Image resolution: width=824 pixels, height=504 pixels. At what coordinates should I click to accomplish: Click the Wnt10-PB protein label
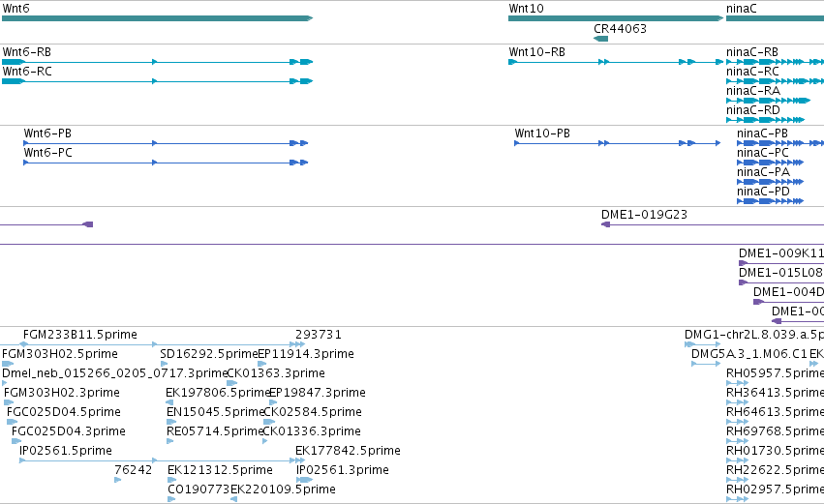(x=542, y=133)
